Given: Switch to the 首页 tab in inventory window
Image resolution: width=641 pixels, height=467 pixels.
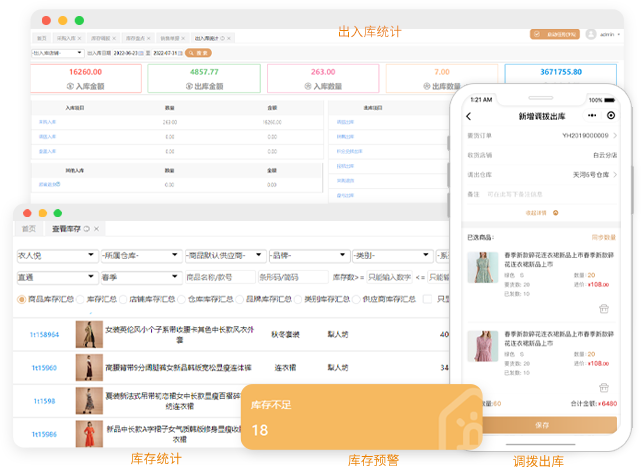Looking at the screenshot, I should point(29,229).
